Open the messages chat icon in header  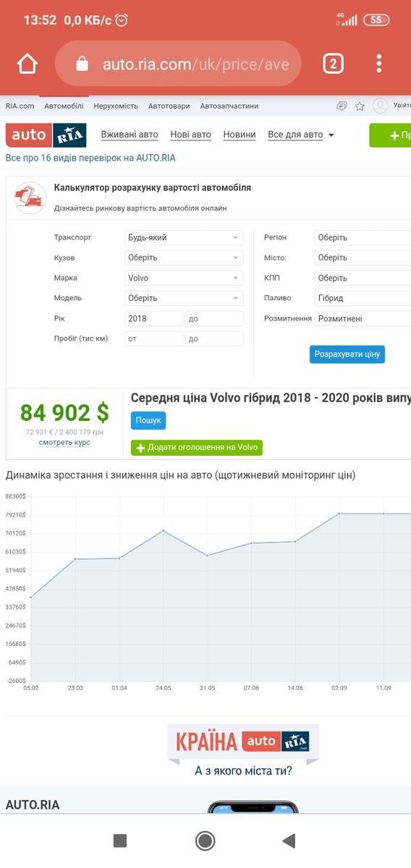(x=342, y=106)
